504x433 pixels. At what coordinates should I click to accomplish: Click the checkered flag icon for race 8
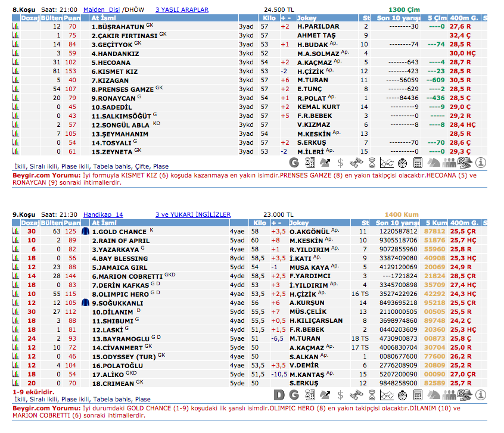465,162
